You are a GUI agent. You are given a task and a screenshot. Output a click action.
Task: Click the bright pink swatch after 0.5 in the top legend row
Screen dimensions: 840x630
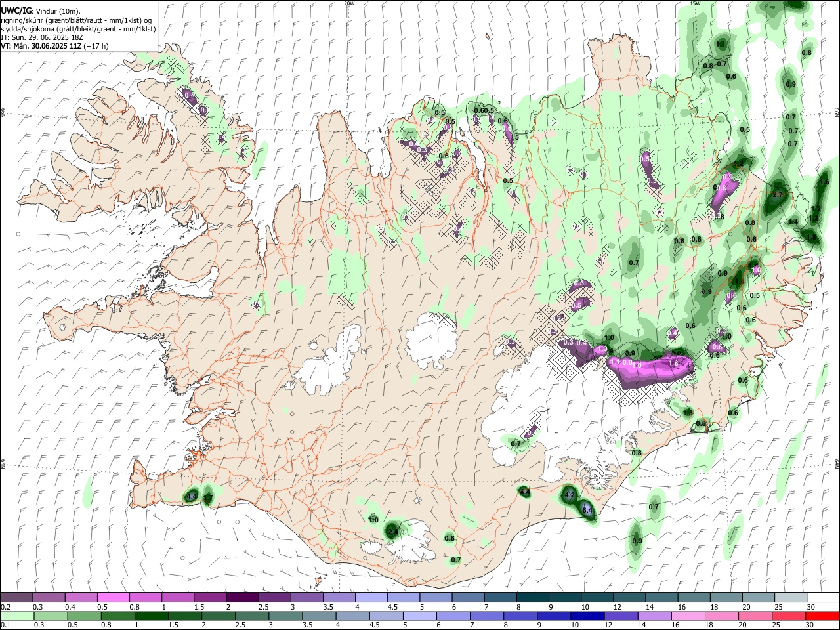coord(113,598)
